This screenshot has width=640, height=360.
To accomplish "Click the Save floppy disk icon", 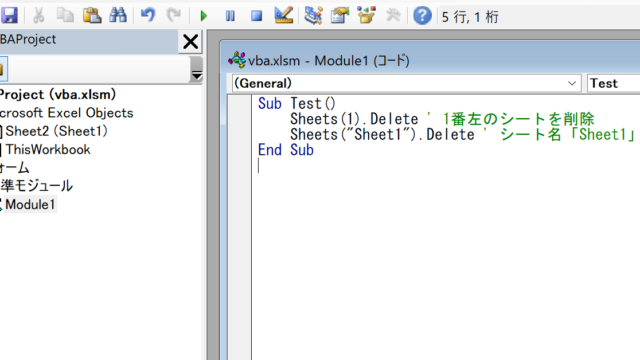I will coord(9,16).
